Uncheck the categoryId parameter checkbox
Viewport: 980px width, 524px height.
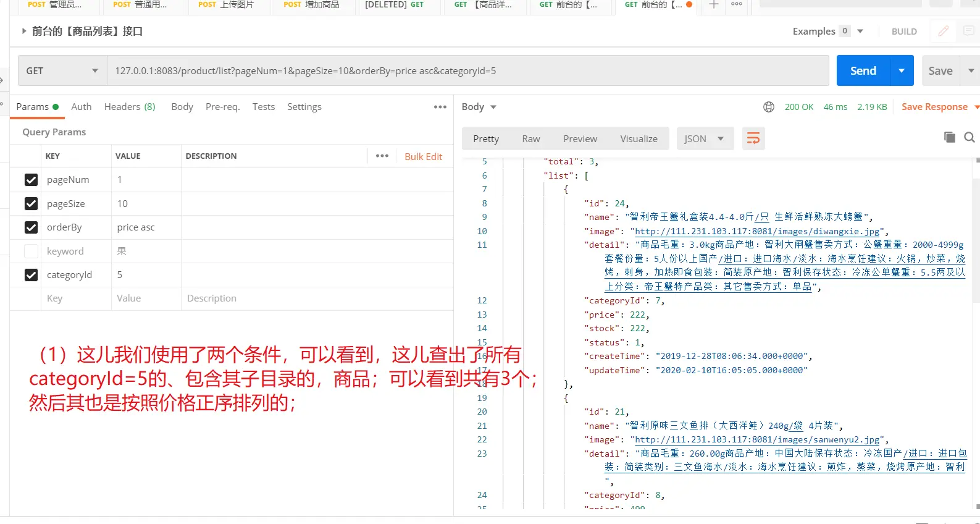click(31, 275)
